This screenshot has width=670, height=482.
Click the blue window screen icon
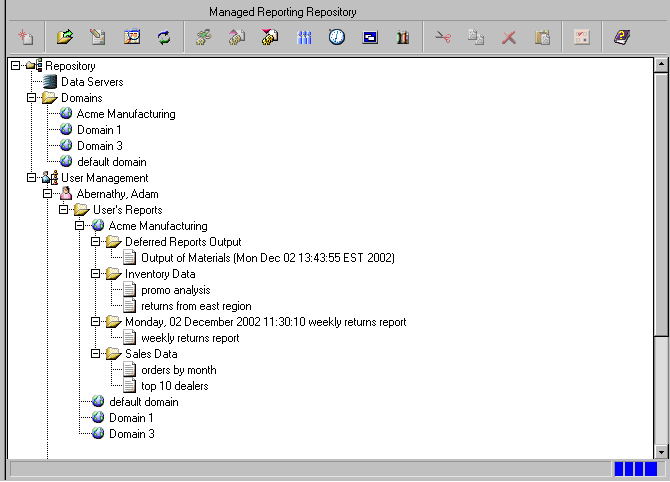[x=370, y=38]
